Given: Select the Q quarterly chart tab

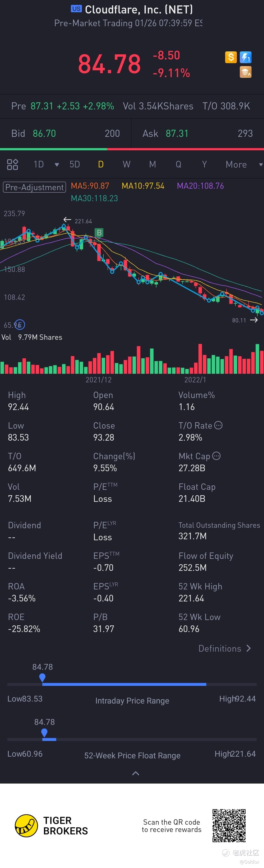Looking at the screenshot, I should [178, 164].
